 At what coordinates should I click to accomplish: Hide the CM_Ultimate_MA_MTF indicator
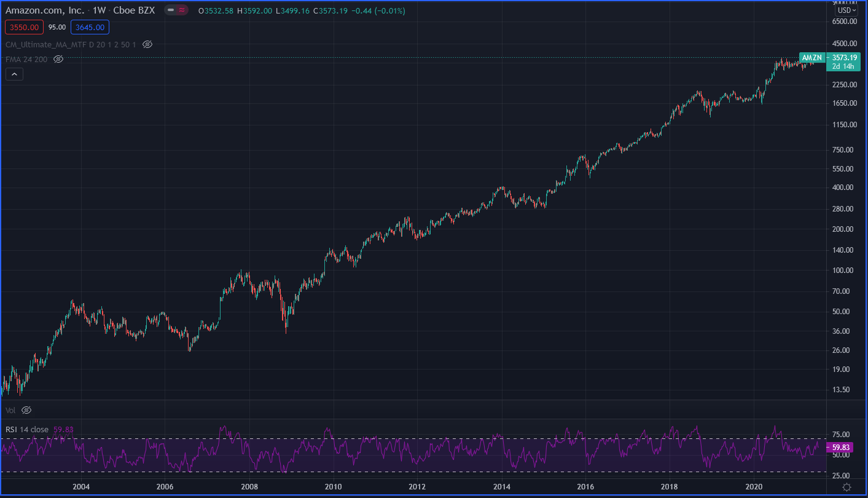click(x=147, y=44)
